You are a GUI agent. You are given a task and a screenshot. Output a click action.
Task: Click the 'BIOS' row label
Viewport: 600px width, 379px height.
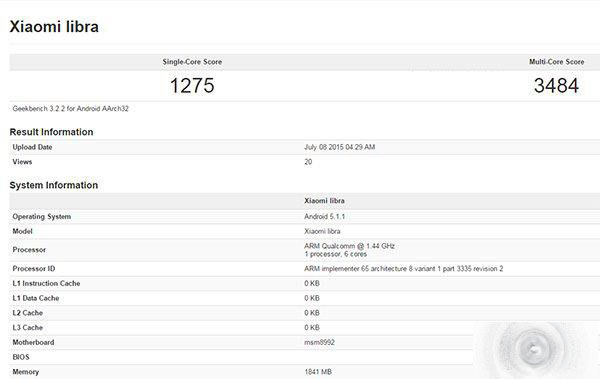[21, 357]
